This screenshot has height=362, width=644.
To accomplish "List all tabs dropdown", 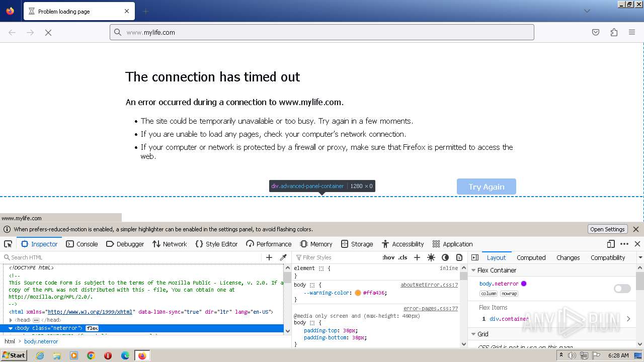I will (x=587, y=11).
